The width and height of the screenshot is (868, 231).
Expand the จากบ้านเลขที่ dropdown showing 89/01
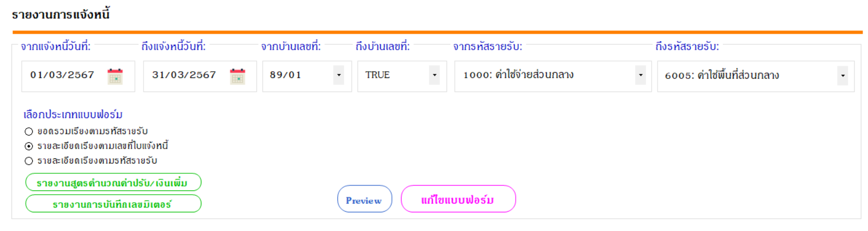click(338, 75)
